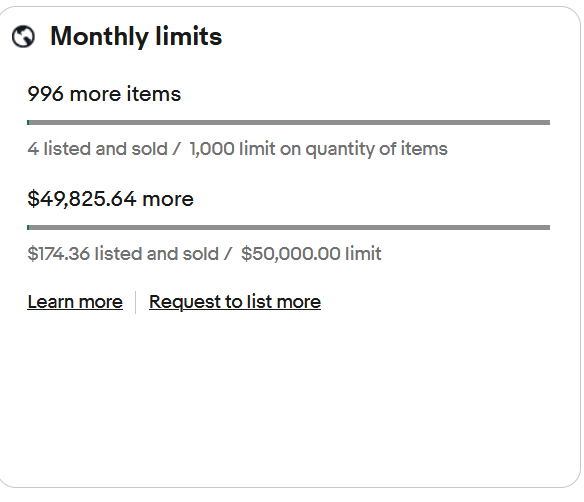
Task: Click the 4 listed and sold text
Action: tap(97, 149)
